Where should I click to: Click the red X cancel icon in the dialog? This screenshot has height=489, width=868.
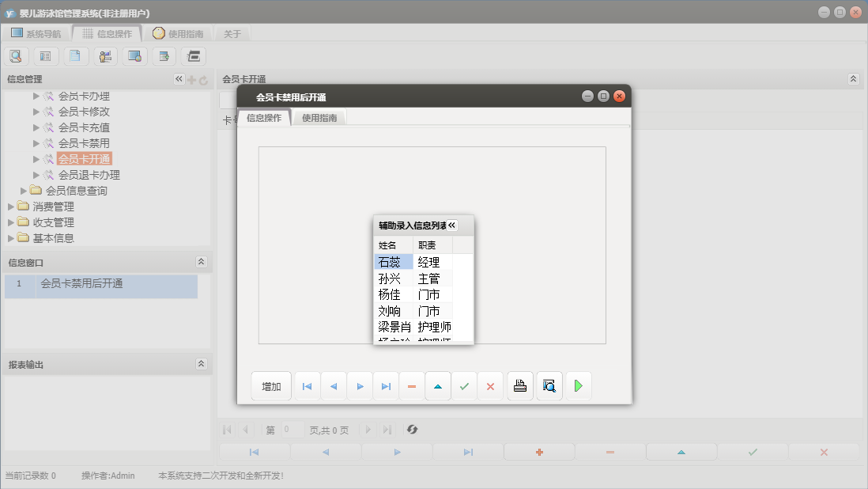[490, 386]
